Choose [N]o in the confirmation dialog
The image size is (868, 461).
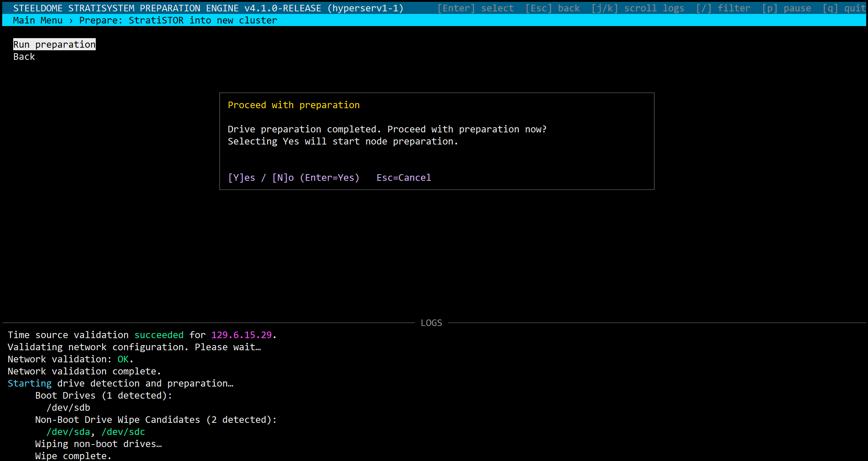(x=283, y=178)
